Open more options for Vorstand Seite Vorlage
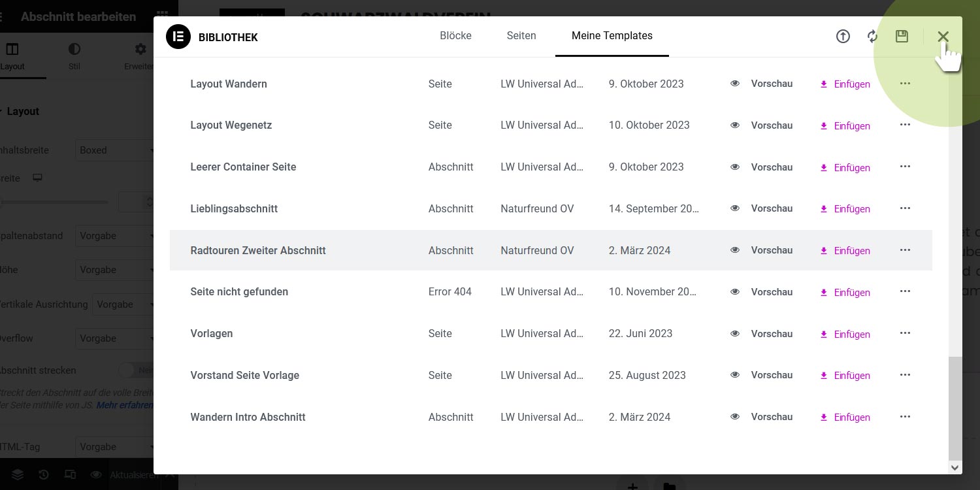The image size is (980, 490). (905, 375)
